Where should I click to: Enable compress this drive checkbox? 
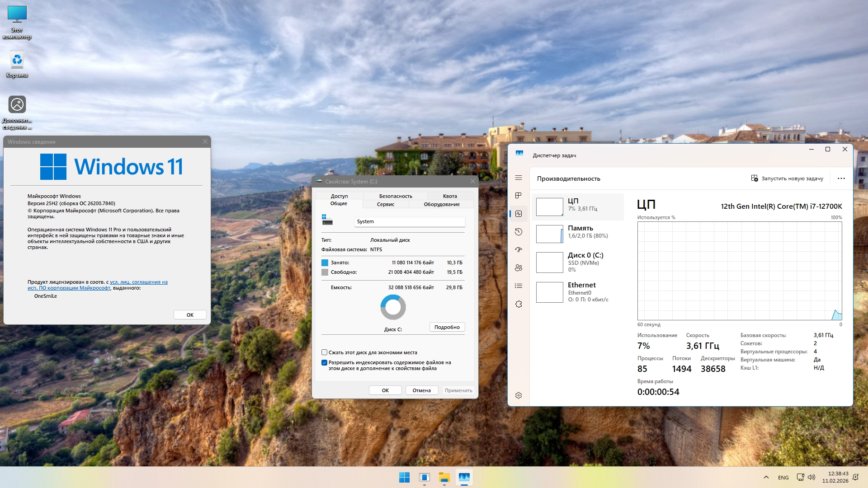click(324, 352)
